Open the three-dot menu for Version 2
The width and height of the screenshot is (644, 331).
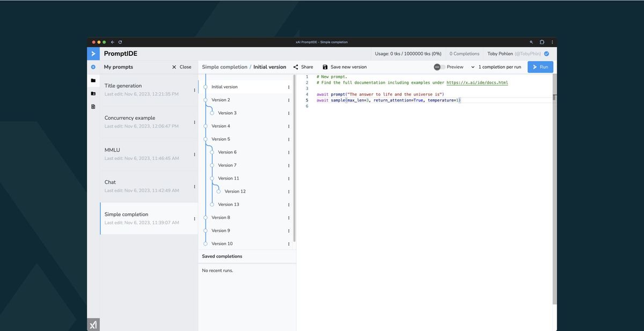pos(289,100)
